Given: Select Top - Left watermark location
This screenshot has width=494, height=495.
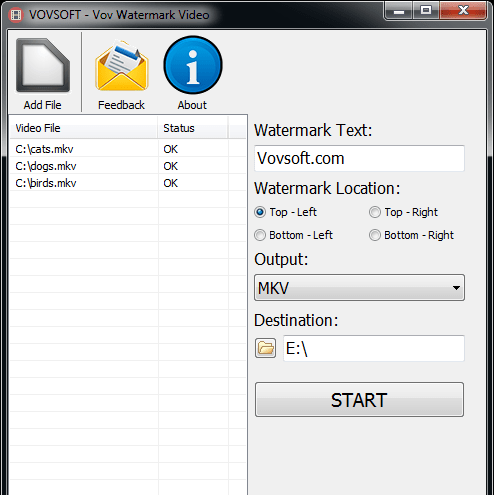Looking at the screenshot, I should tap(260, 212).
